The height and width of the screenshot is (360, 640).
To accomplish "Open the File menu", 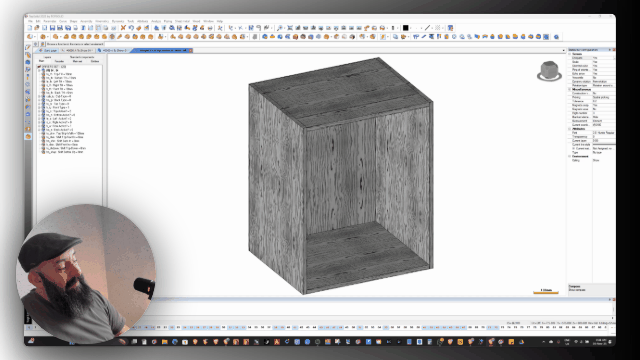I will [31, 21].
